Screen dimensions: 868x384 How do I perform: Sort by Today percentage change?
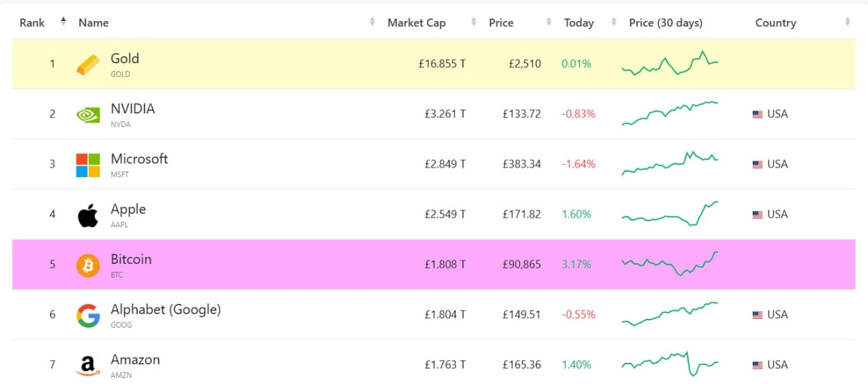(x=579, y=22)
